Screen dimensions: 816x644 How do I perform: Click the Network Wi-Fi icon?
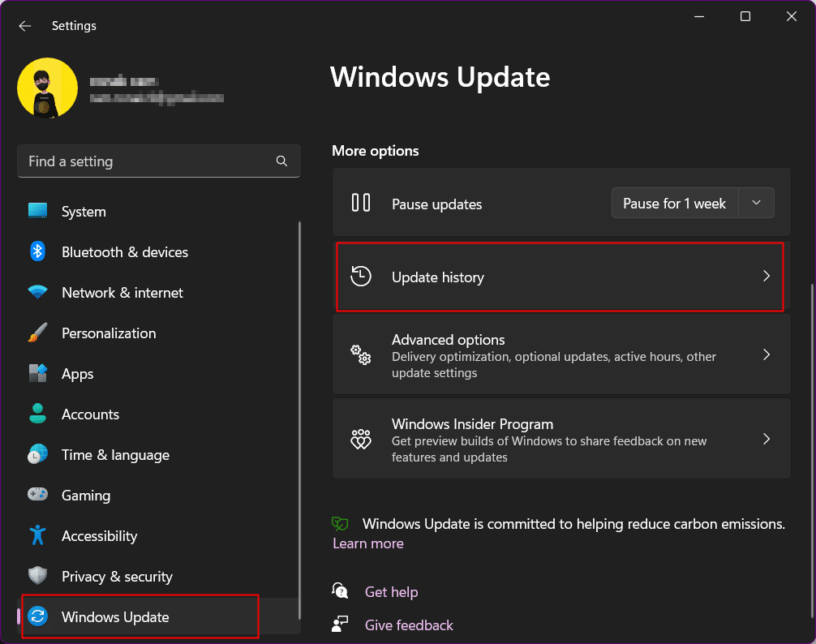pos(37,292)
